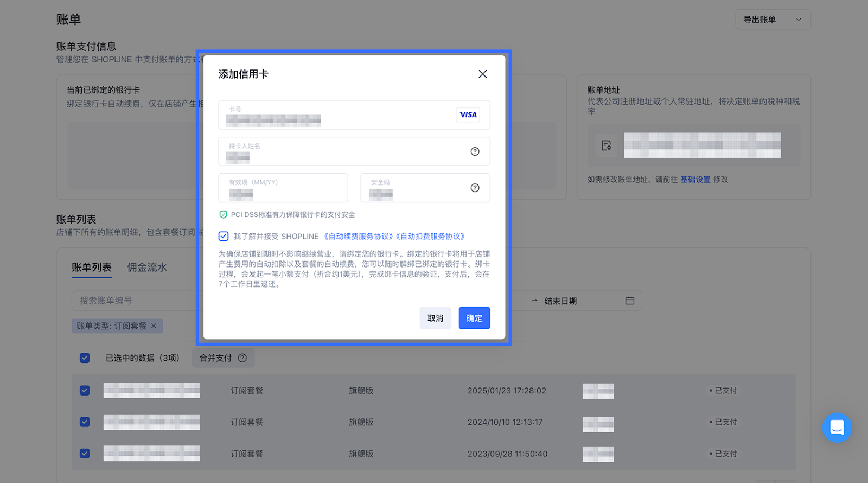
Task: Click the 有效期 (MM/YY) expiry field
Action: pos(283,188)
